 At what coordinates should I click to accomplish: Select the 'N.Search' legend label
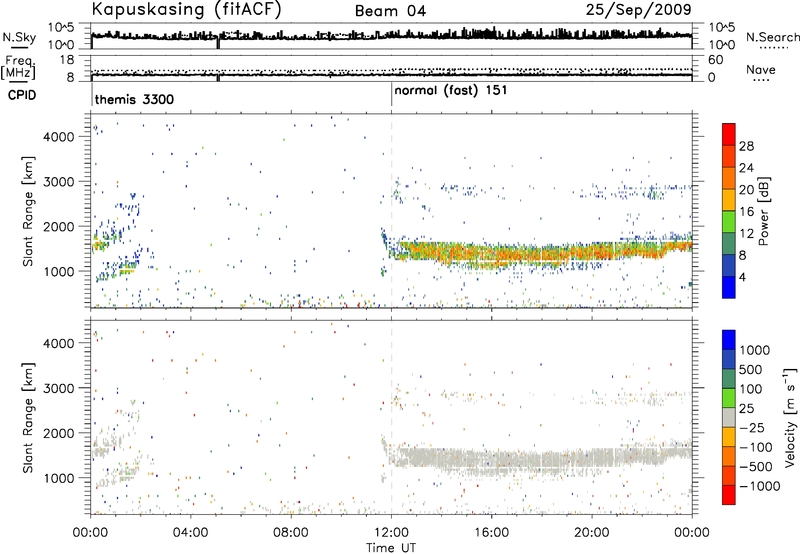(772, 37)
